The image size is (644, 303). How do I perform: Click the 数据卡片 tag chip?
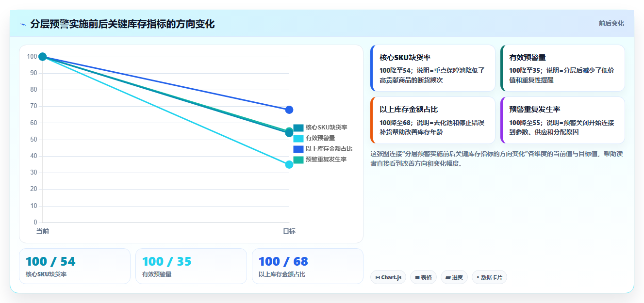(x=489, y=277)
